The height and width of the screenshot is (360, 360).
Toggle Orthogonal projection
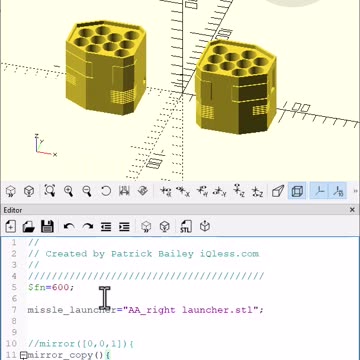click(x=297, y=191)
